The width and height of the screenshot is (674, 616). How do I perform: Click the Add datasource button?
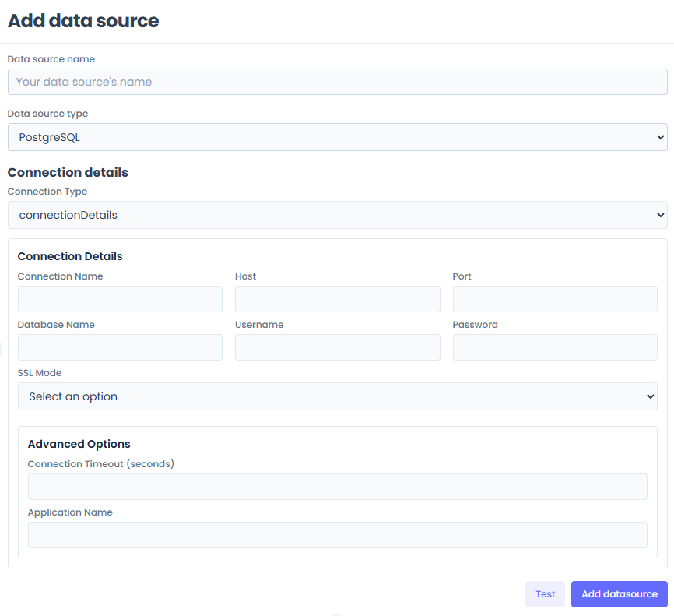pos(619,593)
